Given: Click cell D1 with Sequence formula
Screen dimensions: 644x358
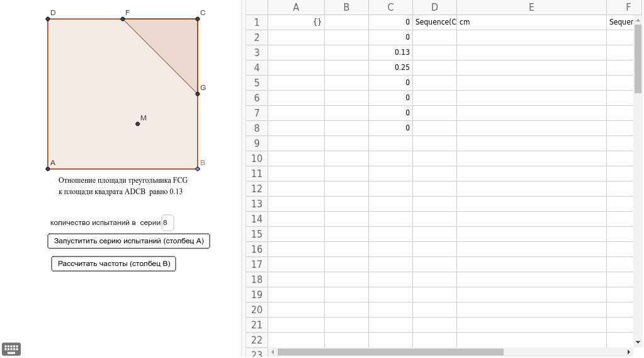Looking at the screenshot, I should click(x=434, y=22).
